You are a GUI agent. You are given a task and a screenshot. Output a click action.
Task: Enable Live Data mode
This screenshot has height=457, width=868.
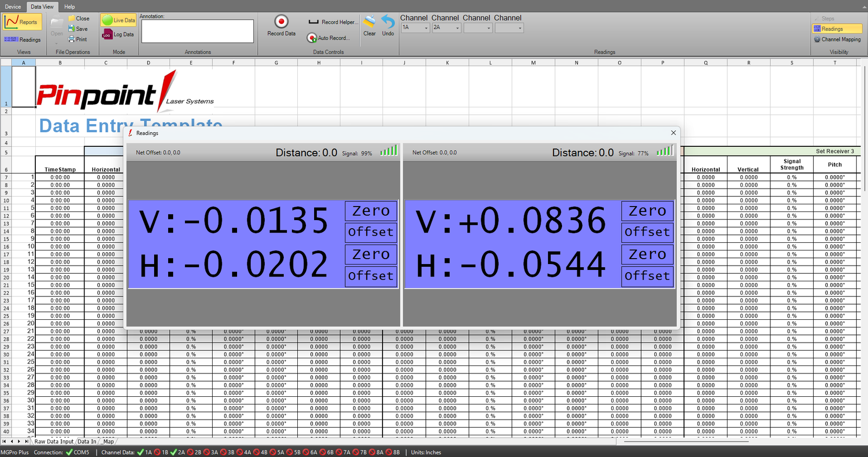click(x=118, y=20)
